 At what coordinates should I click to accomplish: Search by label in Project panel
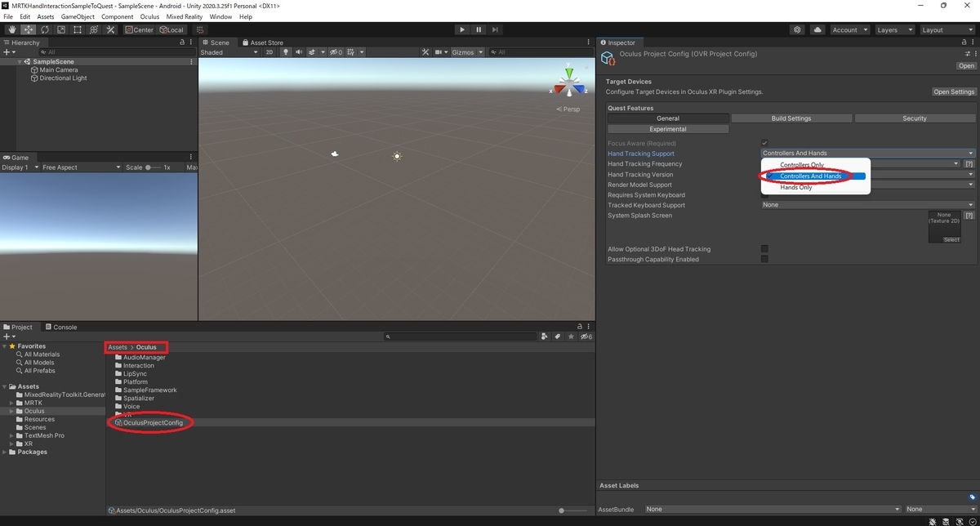(558, 337)
